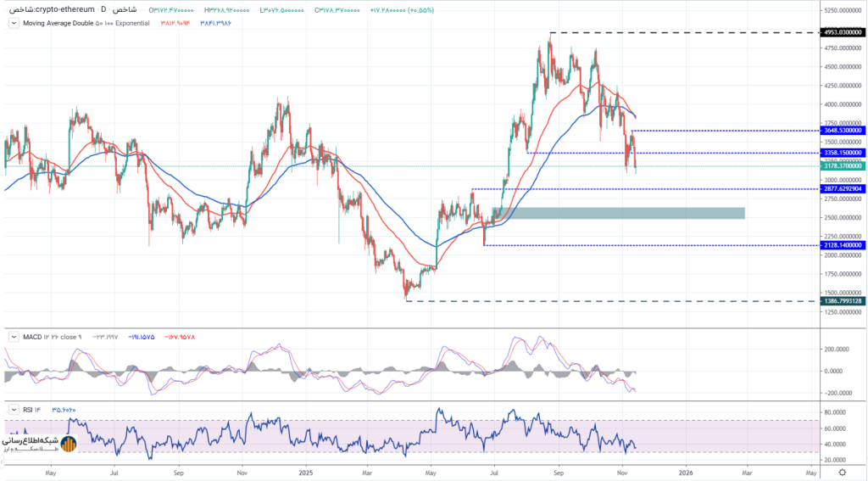Collapse the Moving Average Double indicator legend
Image resolution: width=868 pixels, height=481 pixels.
tap(12, 23)
